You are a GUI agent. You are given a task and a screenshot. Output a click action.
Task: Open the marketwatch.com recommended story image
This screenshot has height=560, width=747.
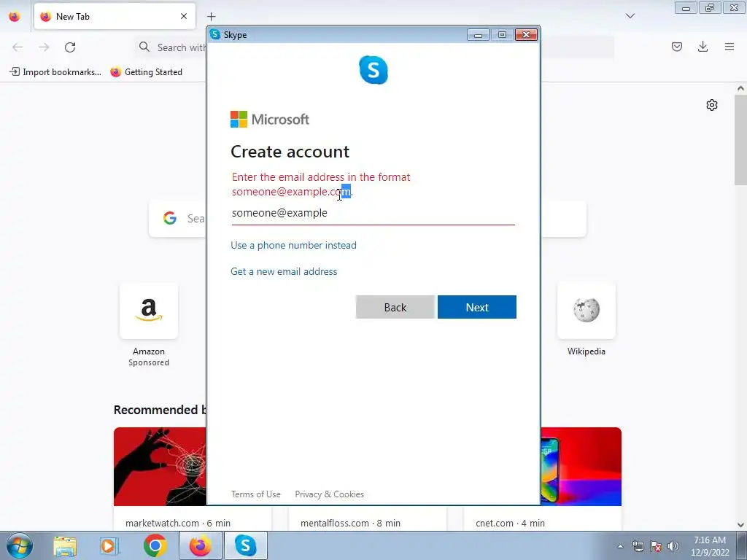tap(160, 467)
